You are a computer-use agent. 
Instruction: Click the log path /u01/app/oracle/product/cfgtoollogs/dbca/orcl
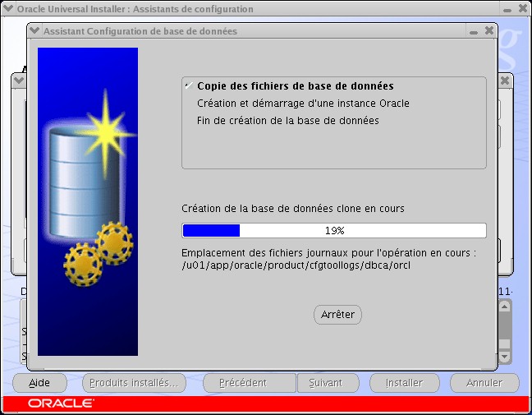(x=296, y=265)
